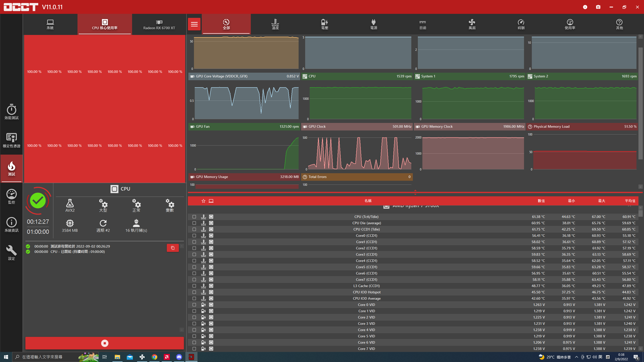Click the star favorites column header icon

point(203,201)
